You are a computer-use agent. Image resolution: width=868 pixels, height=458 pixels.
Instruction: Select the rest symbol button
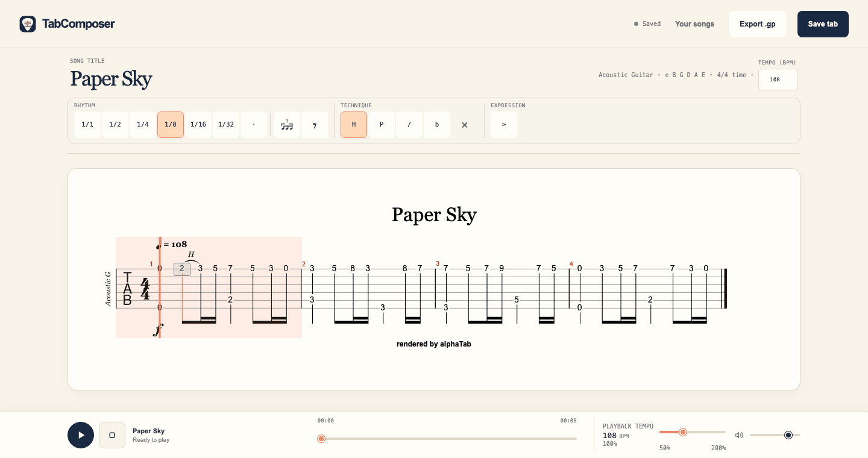pyautogui.click(x=315, y=125)
